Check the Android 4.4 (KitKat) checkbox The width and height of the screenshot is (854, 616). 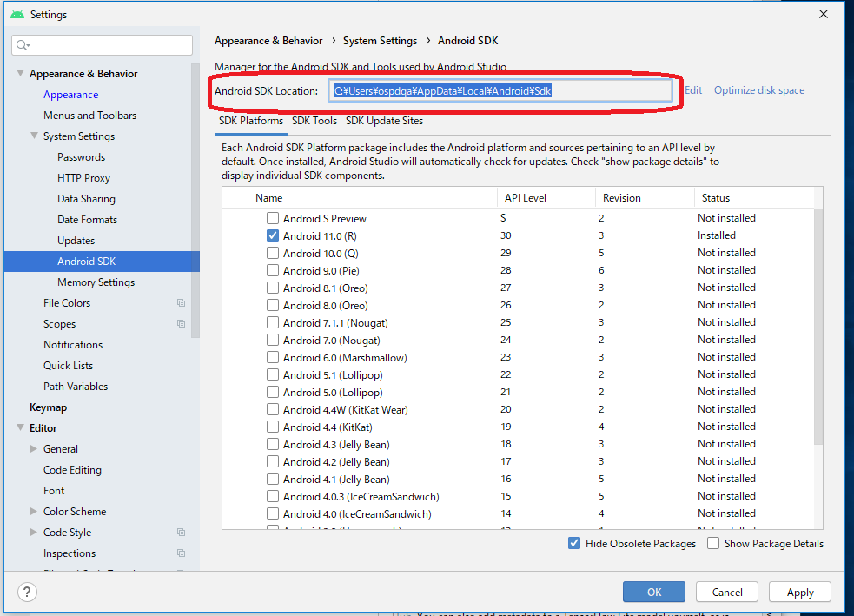coord(272,427)
